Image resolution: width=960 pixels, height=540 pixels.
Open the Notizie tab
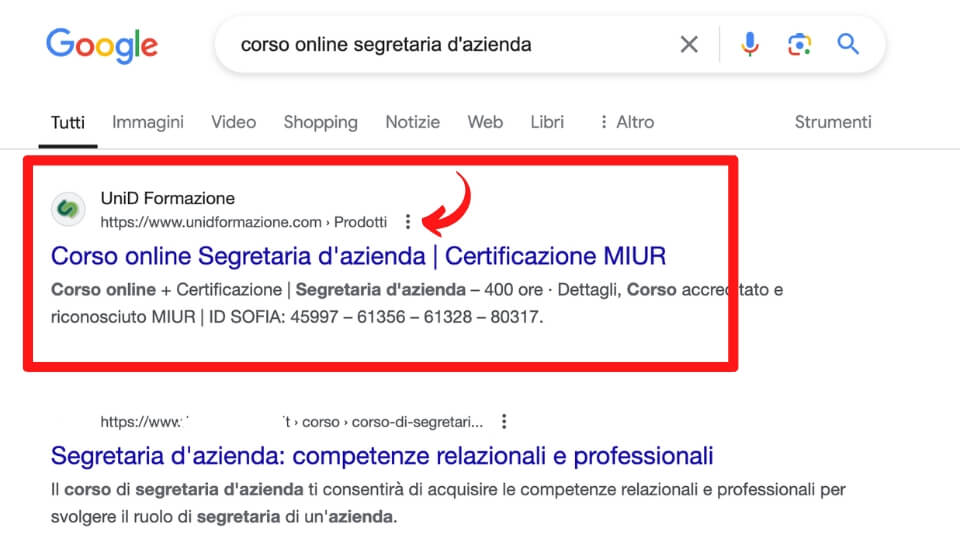click(x=413, y=122)
